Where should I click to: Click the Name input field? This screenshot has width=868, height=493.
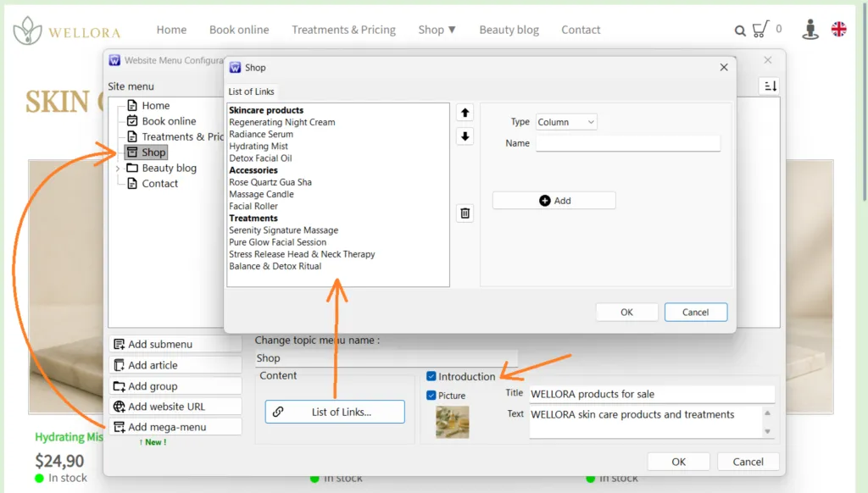coord(627,142)
